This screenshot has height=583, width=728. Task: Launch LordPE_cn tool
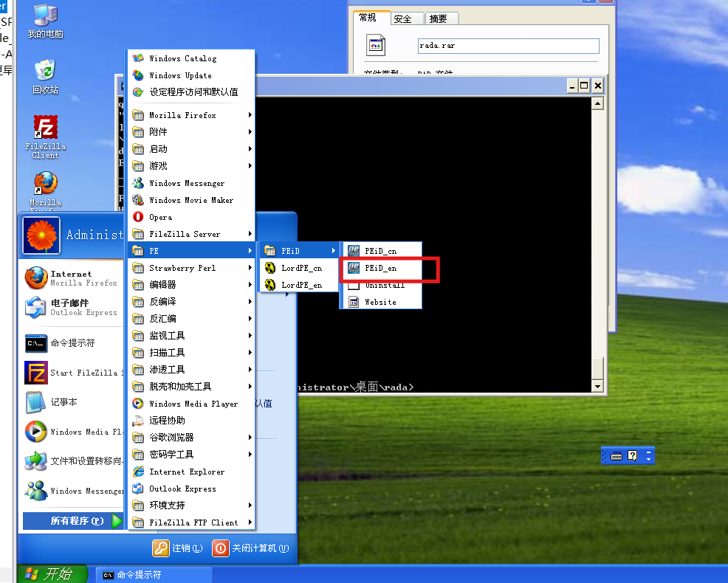[298, 269]
